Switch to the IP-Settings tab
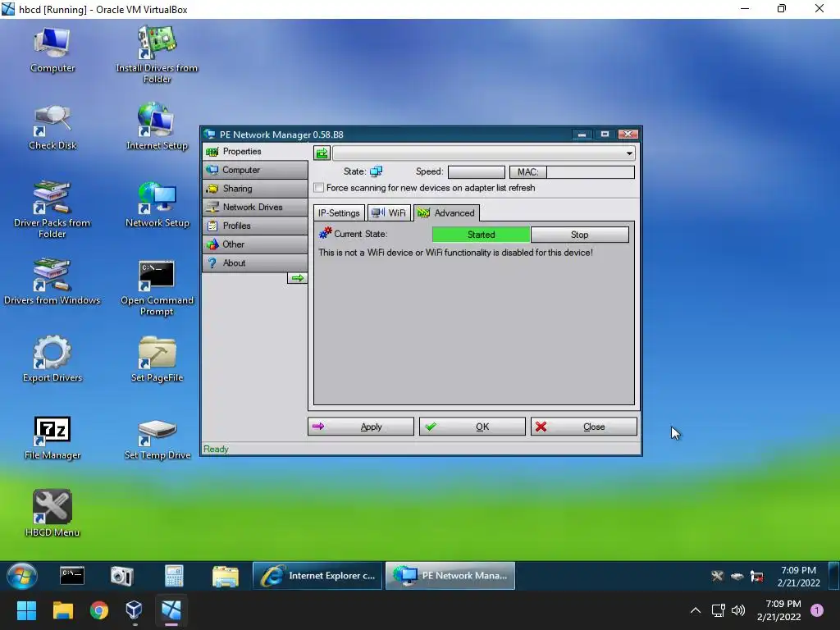The height and width of the screenshot is (630, 840). coord(339,212)
